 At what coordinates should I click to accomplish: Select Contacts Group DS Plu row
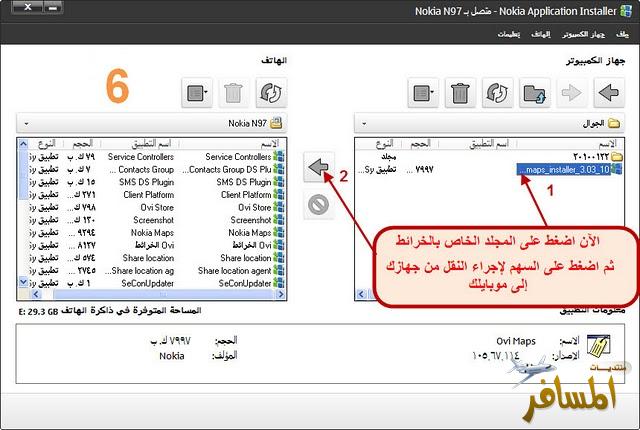(x=152, y=169)
